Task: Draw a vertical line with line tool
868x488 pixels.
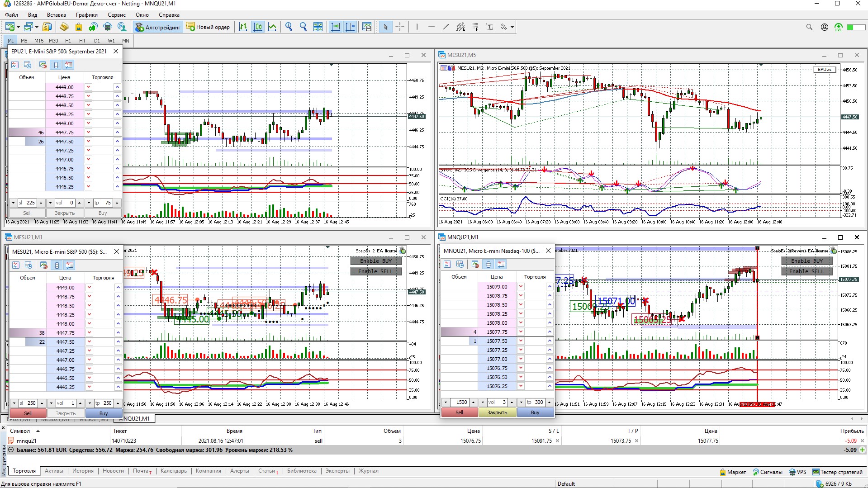Action: tap(417, 27)
